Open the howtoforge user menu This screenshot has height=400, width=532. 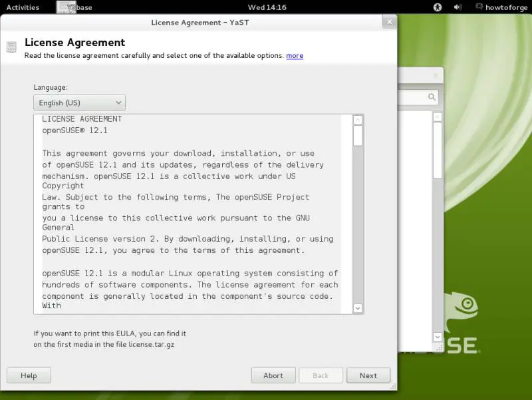click(x=502, y=7)
